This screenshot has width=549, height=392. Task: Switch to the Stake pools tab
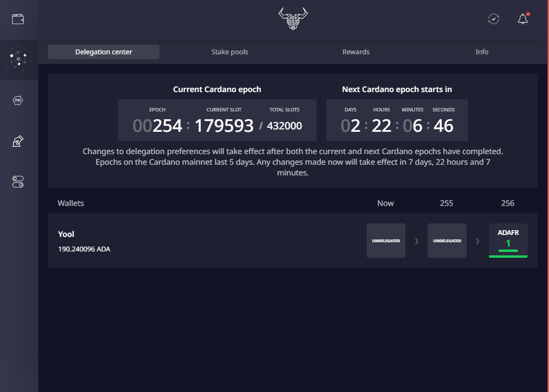pos(230,52)
